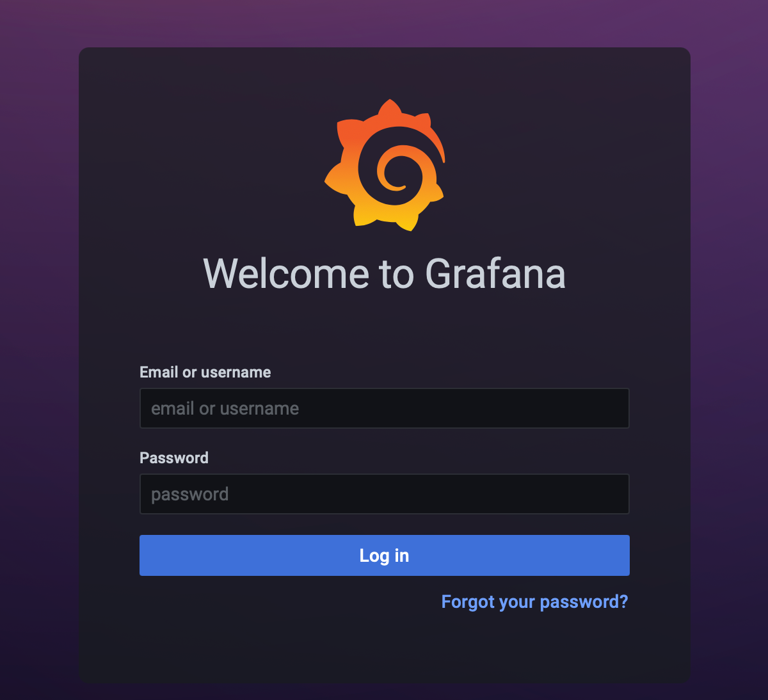Click the orange top of the logo
This screenshot has height=700, width=768.
coord(390,118)
